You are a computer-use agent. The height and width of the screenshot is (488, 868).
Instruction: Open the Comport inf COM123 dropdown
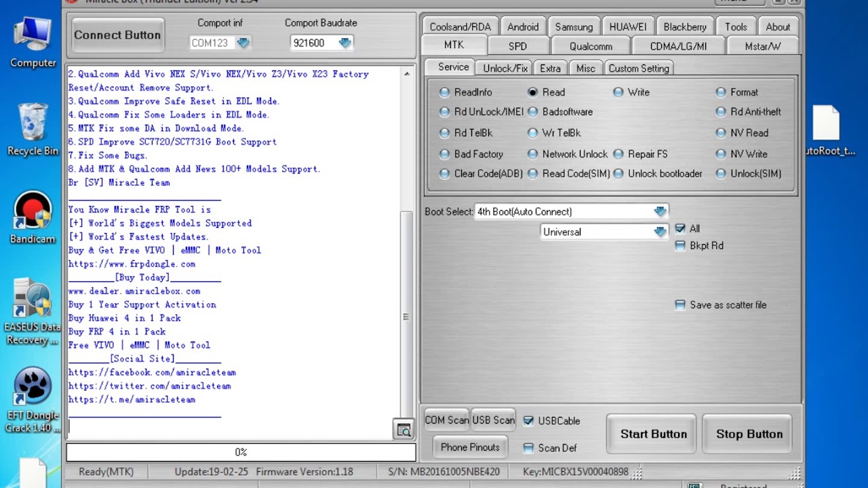point(243,43)
